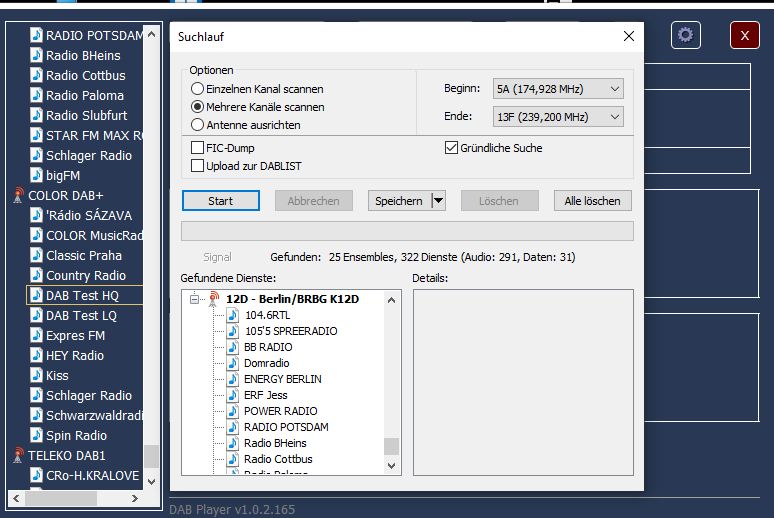Image resolution: width=774 pixels, height=518 pixels.
Task: Click note icon beside ENERGY BERLIN
Action: (233, 379)
